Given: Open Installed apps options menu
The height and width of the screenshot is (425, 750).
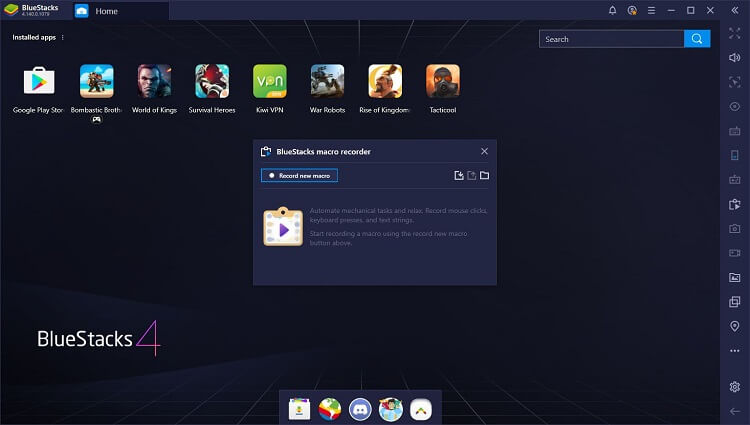Looking at the screenshot, I should pyautogui.click(x=63, y=37).
